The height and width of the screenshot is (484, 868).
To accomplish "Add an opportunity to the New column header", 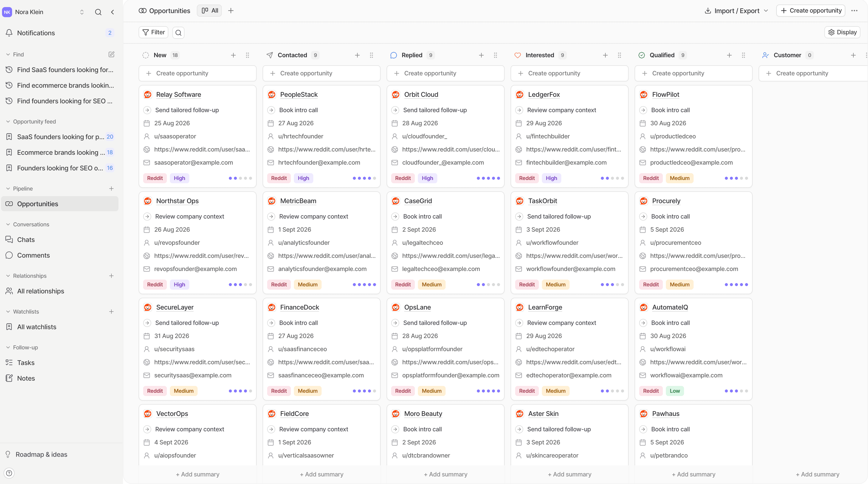I will coord(233,55).
